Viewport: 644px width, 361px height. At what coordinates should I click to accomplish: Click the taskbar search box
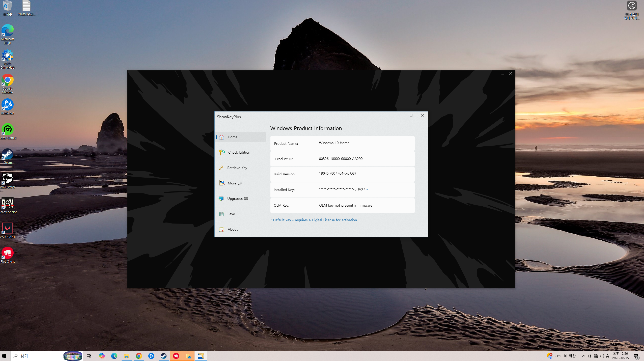coord(47,356)
